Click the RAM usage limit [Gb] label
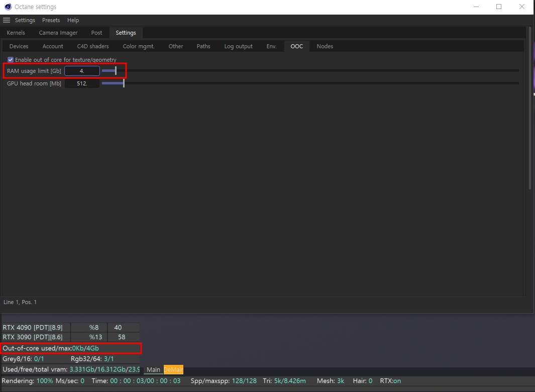 tap(34, 71)
